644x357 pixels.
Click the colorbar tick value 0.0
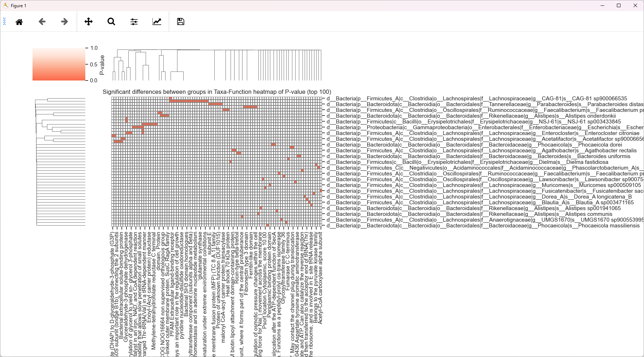pyautogui.click(x=94, y=80)
